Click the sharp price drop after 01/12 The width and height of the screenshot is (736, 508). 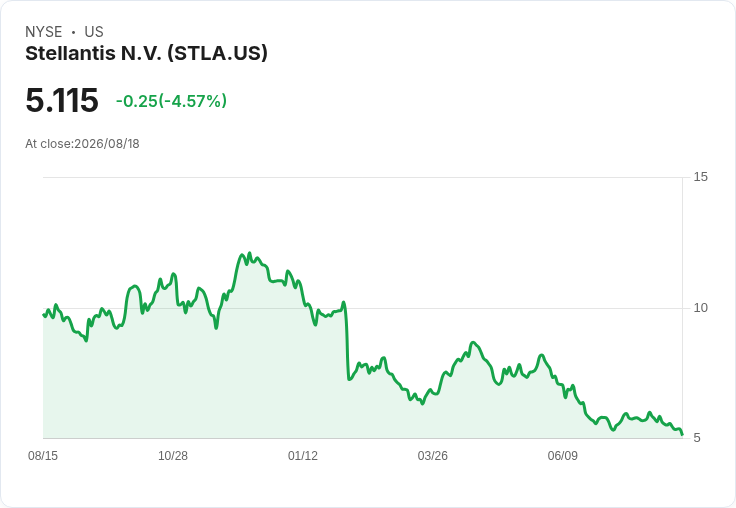[x=347, y=343]
